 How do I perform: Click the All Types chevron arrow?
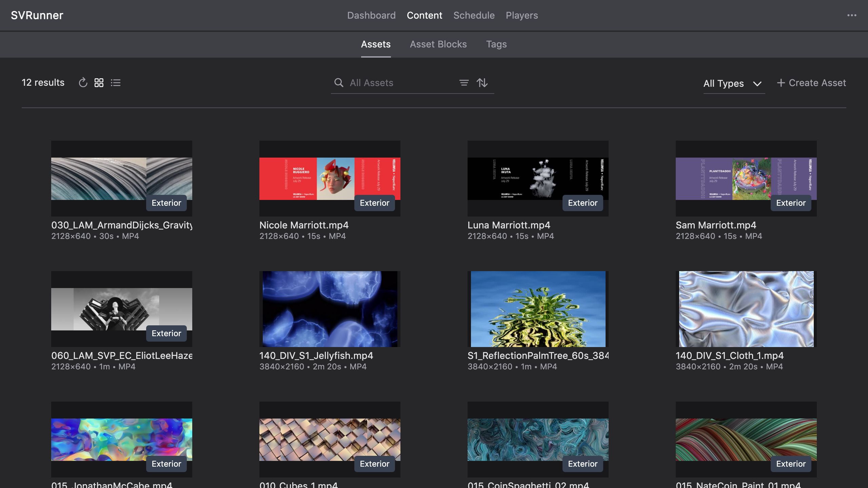point(757,84)
